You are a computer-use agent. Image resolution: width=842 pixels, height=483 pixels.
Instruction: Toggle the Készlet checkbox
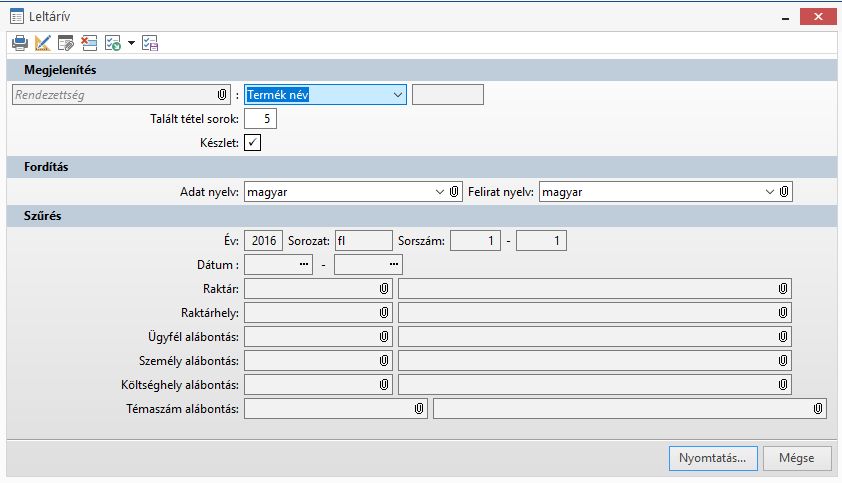click(x=252, y=143)
